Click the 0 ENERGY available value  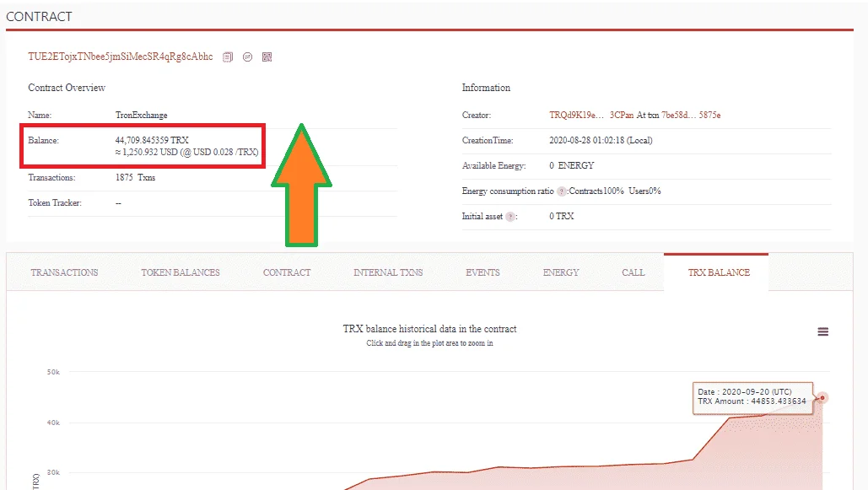571,165
